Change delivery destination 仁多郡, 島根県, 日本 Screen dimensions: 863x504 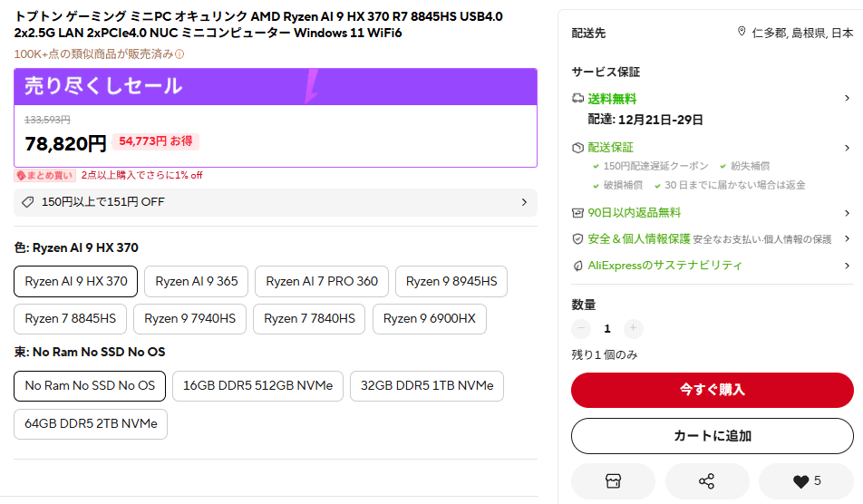tap(802, 33)
